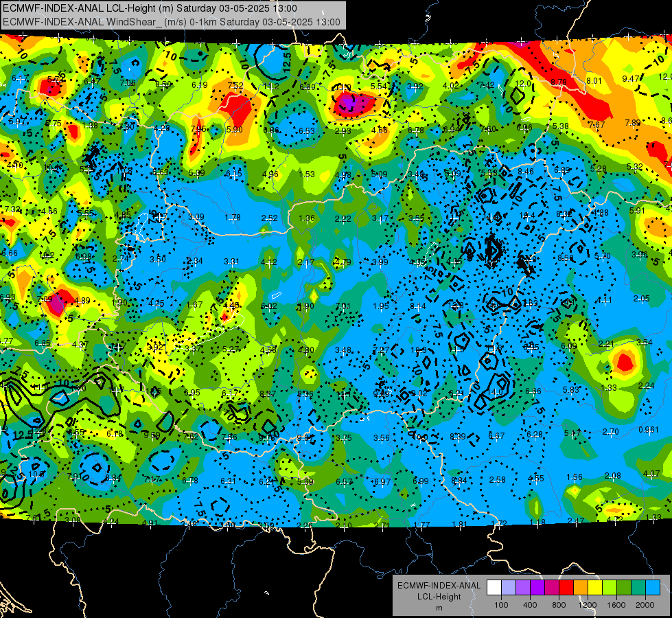Viewport: 672px width, 618px height.
Task: Click the wind shear value '2.70'
Action: coord(610,431)
